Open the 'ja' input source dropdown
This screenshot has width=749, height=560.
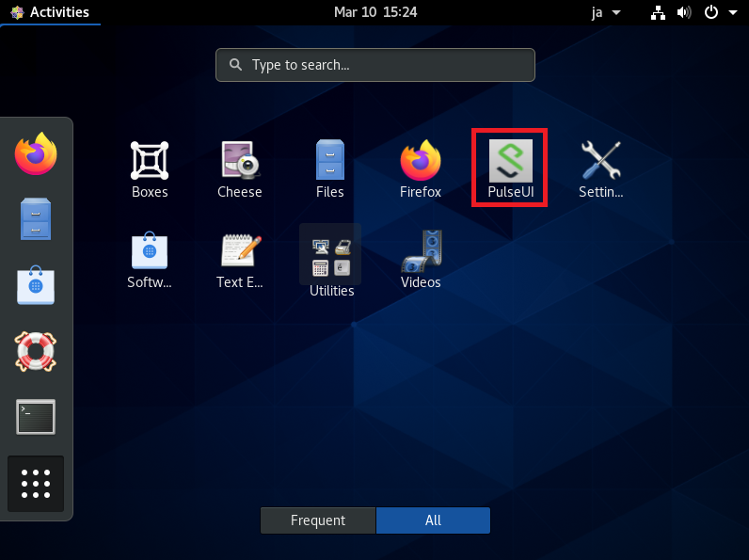[x=603, y=12]
